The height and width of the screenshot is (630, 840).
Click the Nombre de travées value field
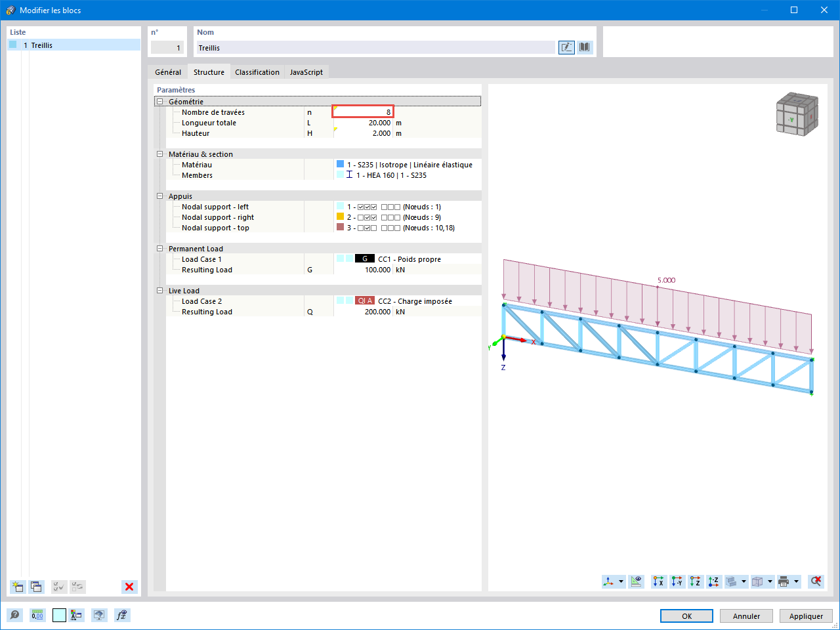coord(363,112)
